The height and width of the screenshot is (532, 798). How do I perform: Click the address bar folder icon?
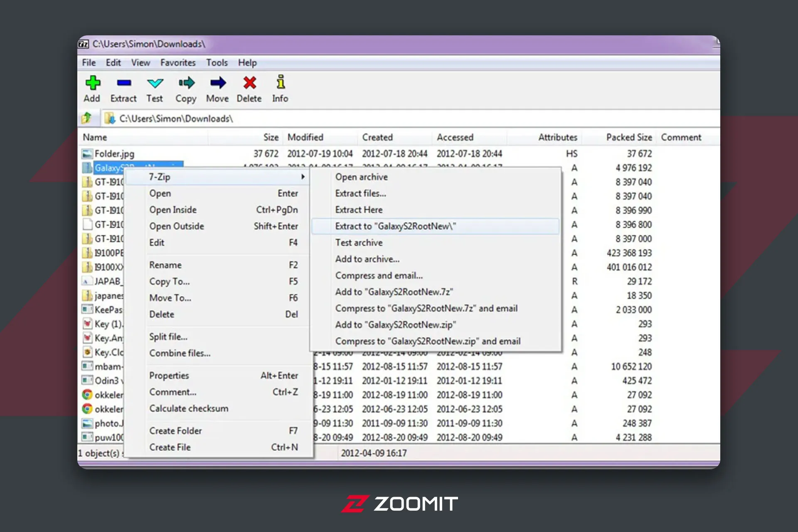(x=110, y=118)
